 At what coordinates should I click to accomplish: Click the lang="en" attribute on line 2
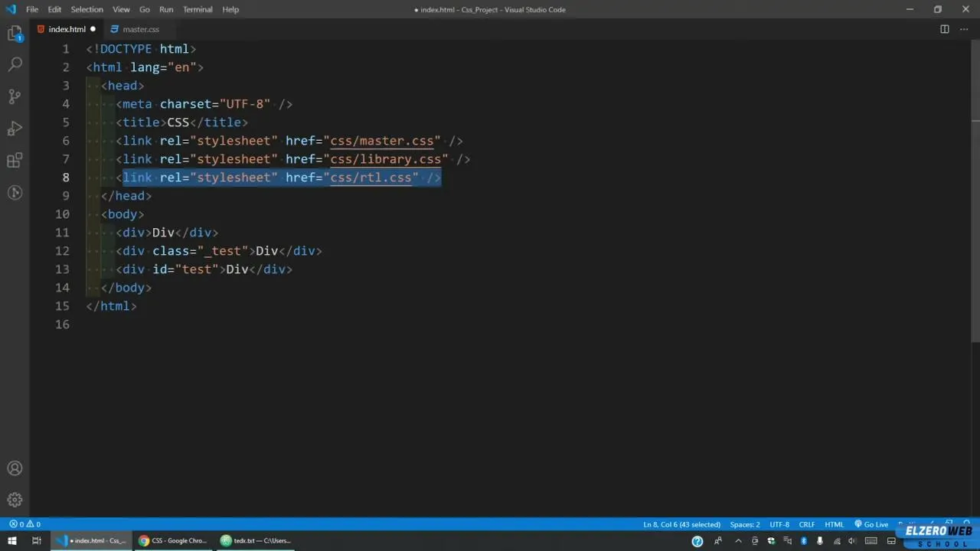pyautogui.click(x=163, y=67)
